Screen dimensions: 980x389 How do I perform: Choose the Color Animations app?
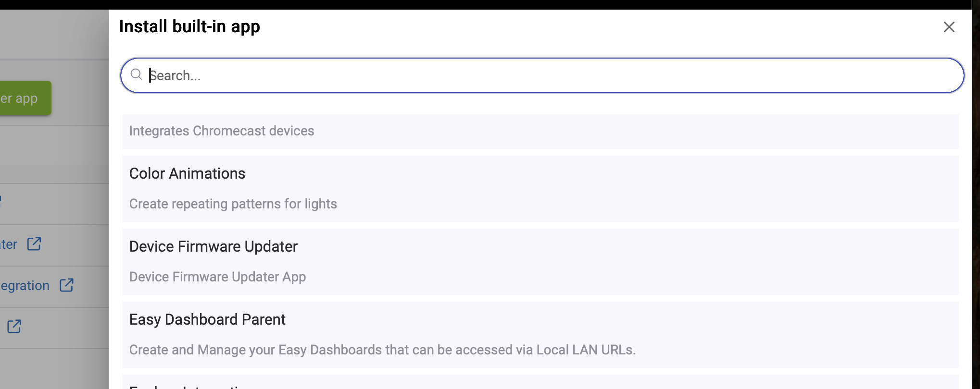(187, 173)
